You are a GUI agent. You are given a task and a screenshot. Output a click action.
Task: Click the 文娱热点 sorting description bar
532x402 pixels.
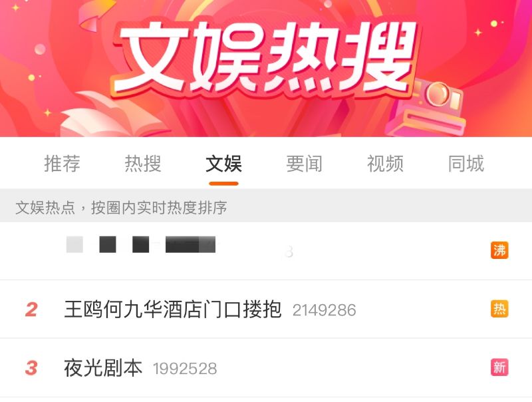point(266,207)
